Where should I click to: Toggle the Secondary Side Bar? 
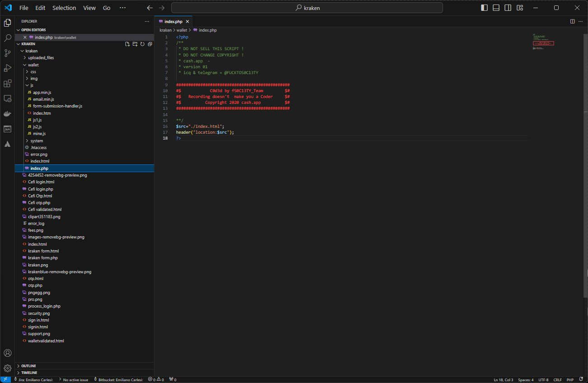click(x=507, y=7)
